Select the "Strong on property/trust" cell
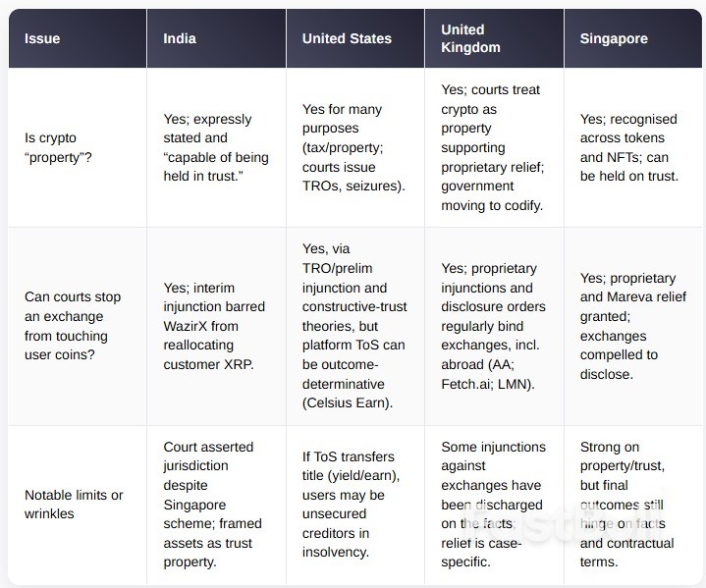Screen dimensions: 706x588 [x=629, y=505]
